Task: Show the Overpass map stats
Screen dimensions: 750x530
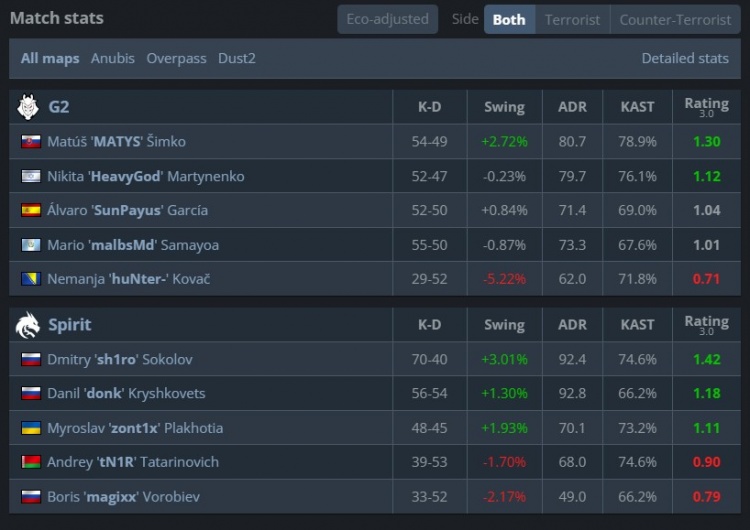Action: pos(176,58)
